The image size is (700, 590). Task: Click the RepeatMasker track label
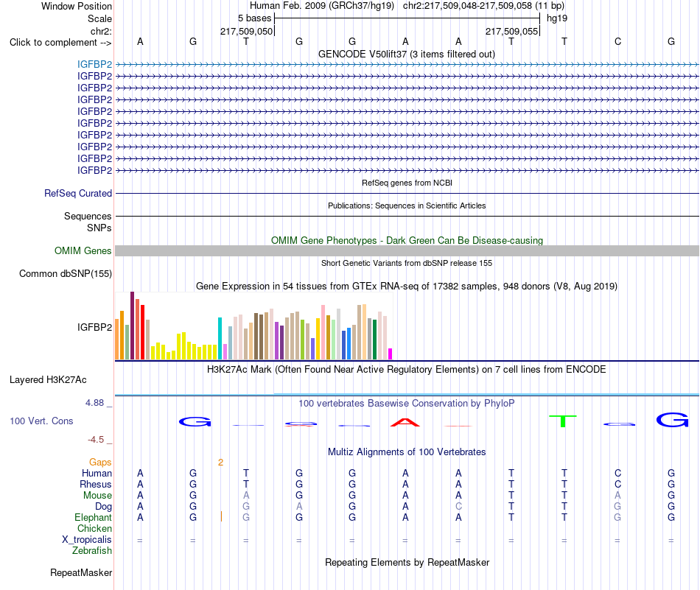(x=81, y=572)
